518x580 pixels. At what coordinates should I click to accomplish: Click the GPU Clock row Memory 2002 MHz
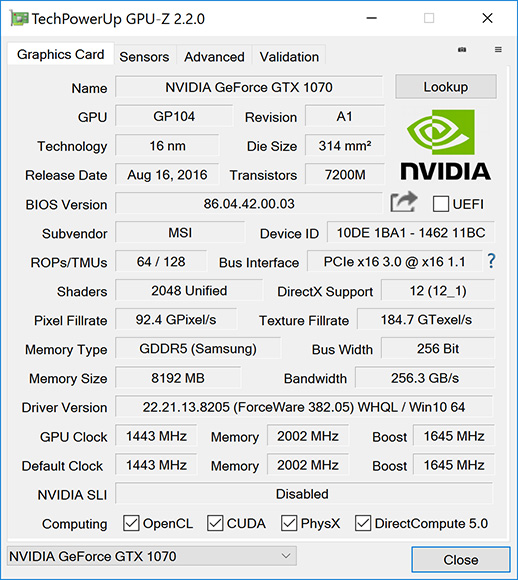tap(308, 436)
